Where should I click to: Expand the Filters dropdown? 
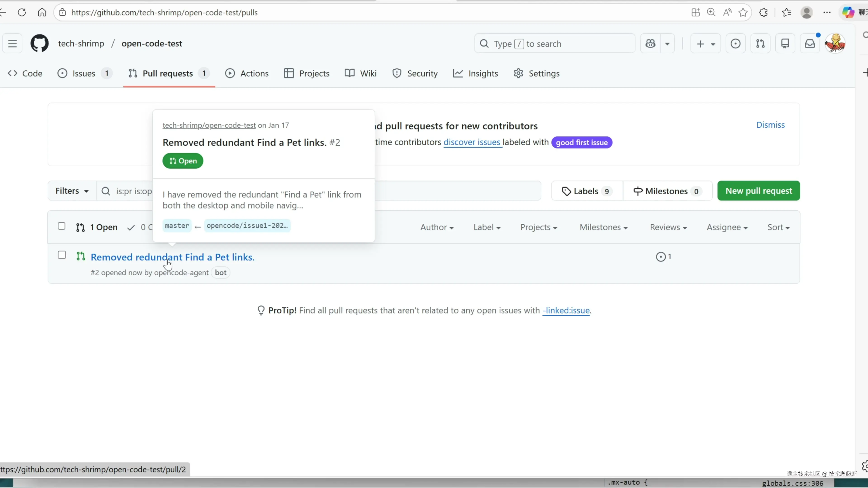coord(72,191)
